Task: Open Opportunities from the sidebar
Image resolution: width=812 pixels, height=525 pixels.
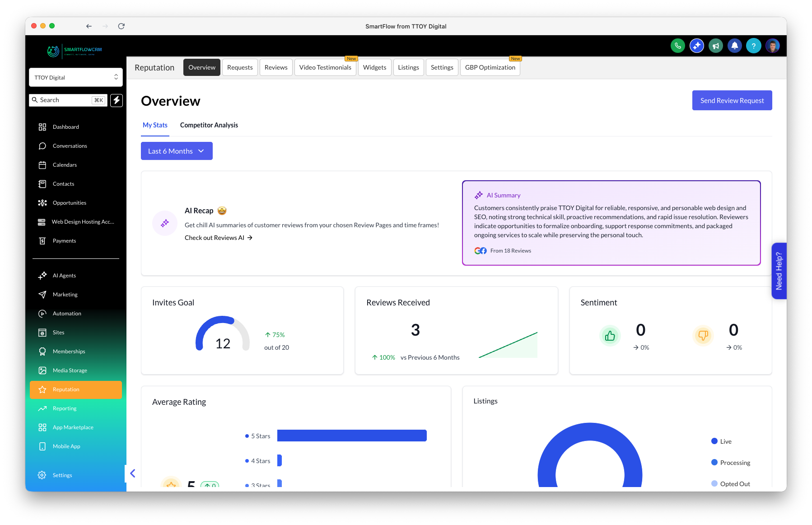Action: pyautogui.click(x=69, y=202)
